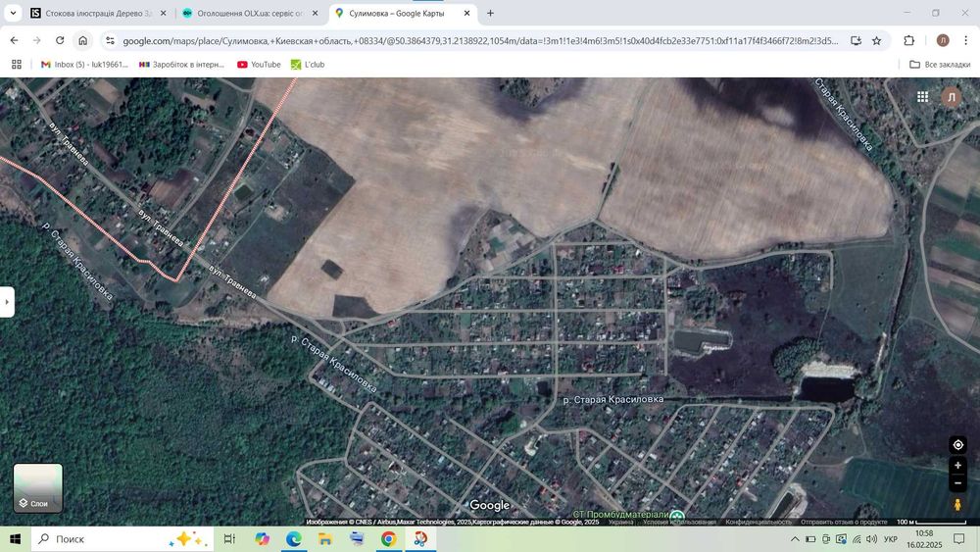Screen dimensions: 980x552
Task: Open Условия использования link
Action: (679, 522)
